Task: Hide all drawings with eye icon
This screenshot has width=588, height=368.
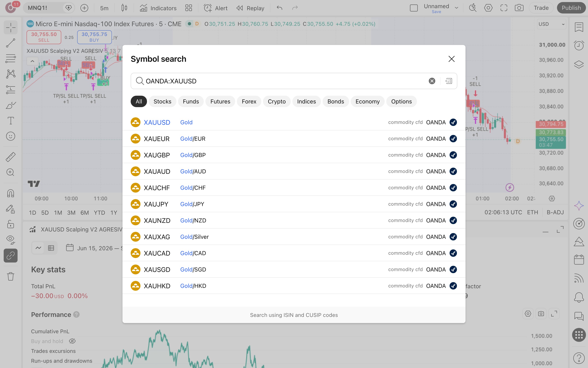Action: tap(10, 240)
